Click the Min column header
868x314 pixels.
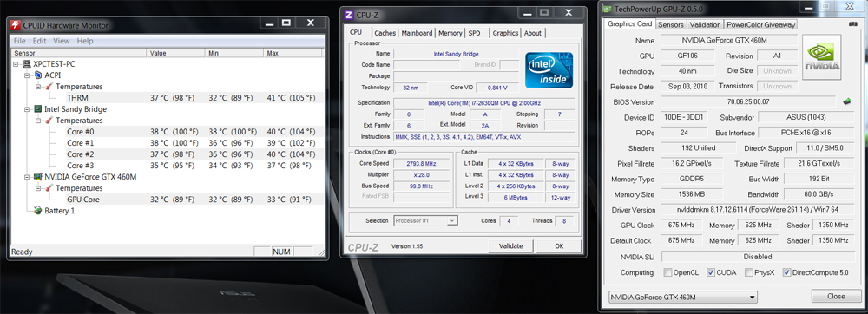click(234, 53)
